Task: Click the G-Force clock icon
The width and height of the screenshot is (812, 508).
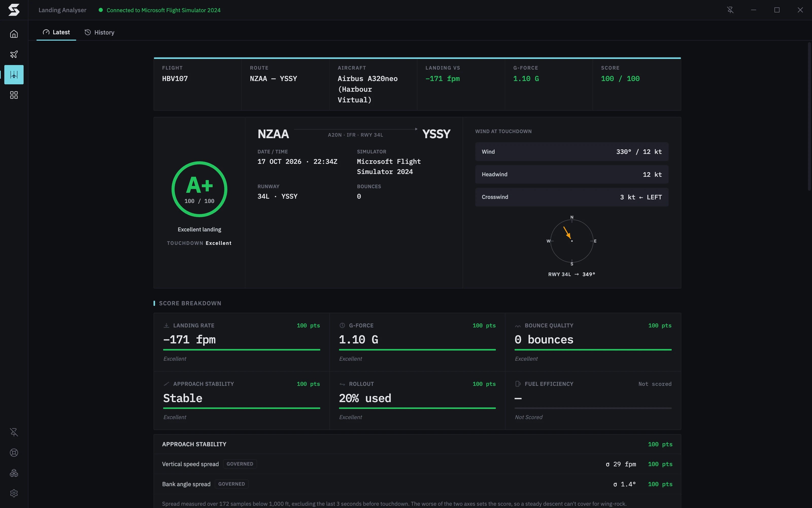Action: (x=342, y=326)
